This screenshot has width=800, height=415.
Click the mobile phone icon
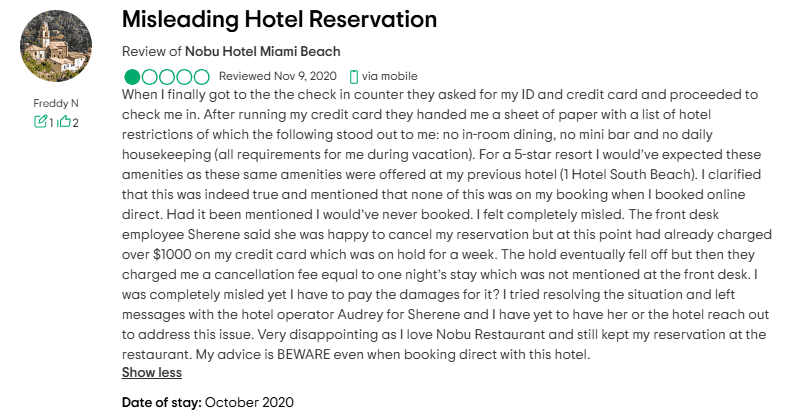coord(354,76)
